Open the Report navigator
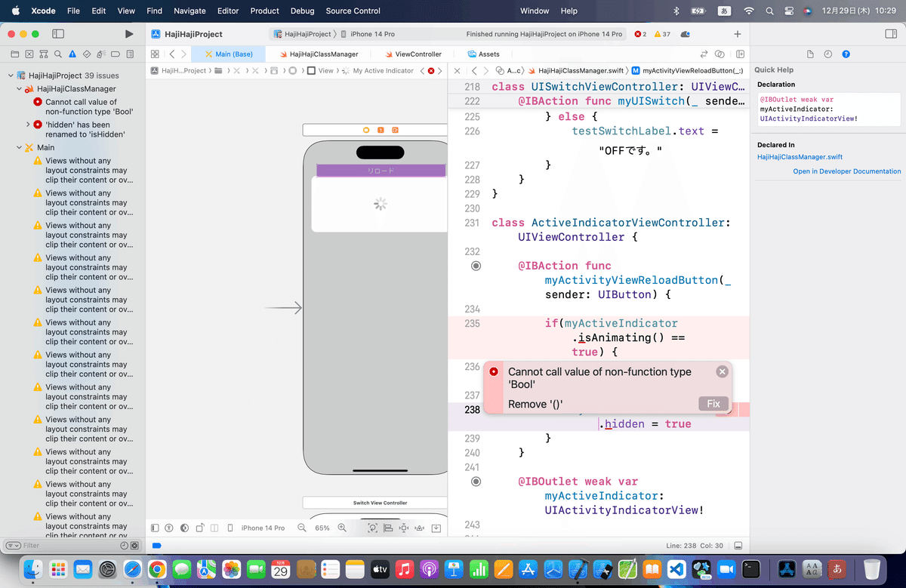906x588 pixels. click(130, 54)
